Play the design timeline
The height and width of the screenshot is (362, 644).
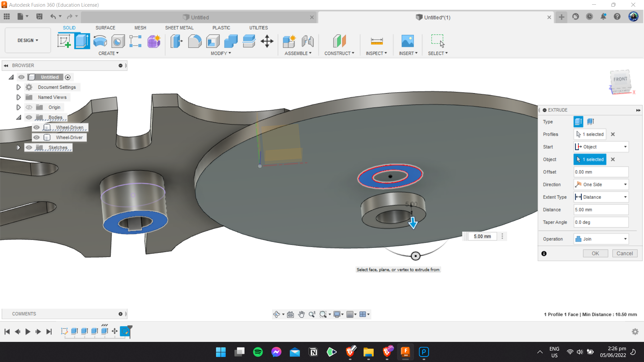(x=28, y=331)
